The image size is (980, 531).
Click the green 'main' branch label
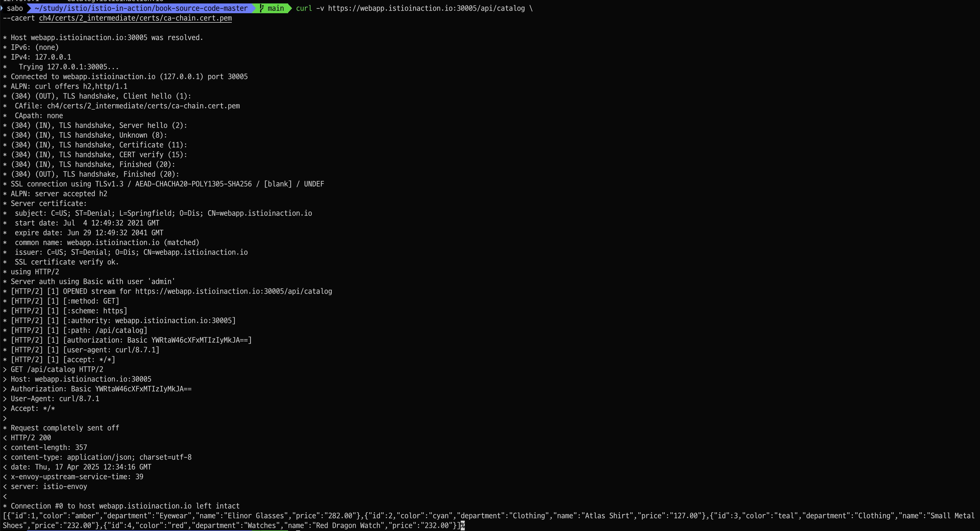275,8
